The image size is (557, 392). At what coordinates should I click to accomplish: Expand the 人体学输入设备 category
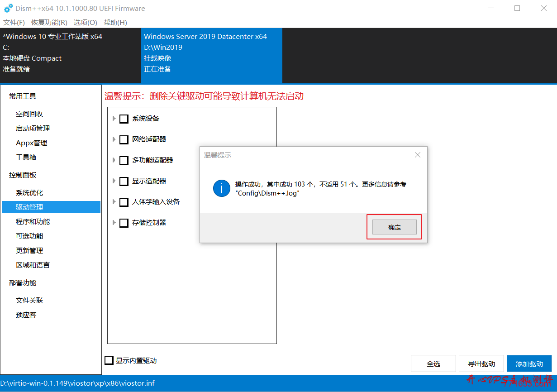tap(114, 202)
